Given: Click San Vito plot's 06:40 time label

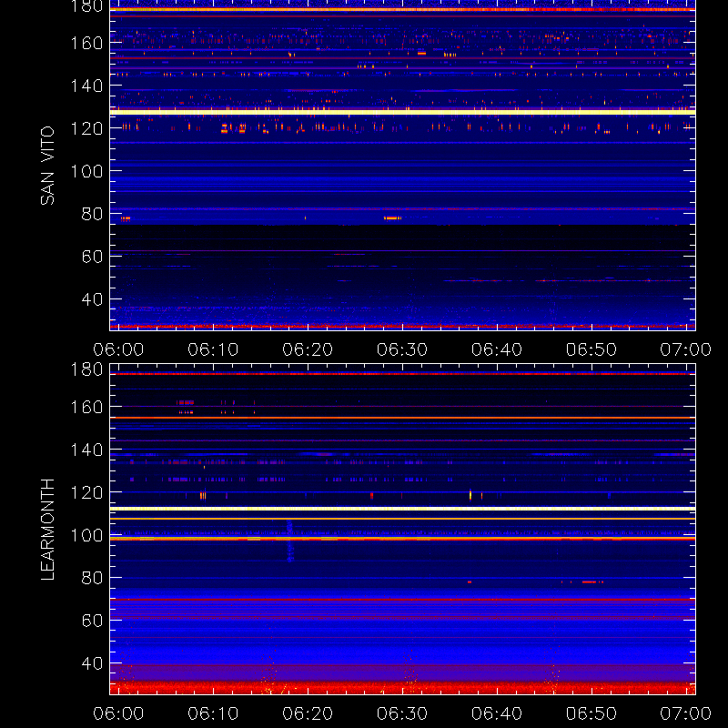Looking at the screenshot, I should (497, 349).
